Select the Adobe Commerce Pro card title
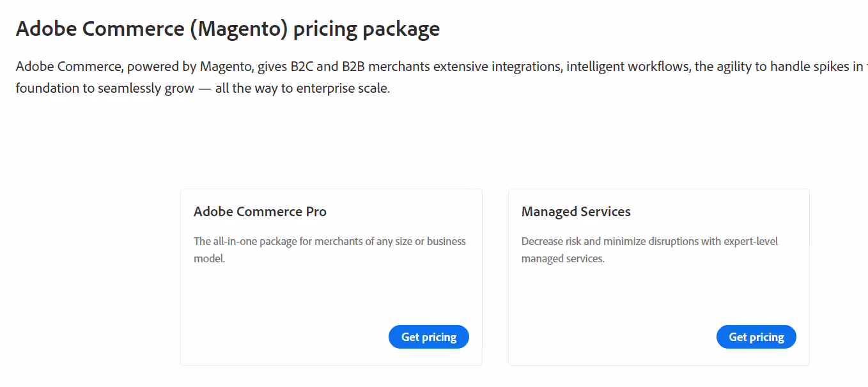 click(260, 211)
